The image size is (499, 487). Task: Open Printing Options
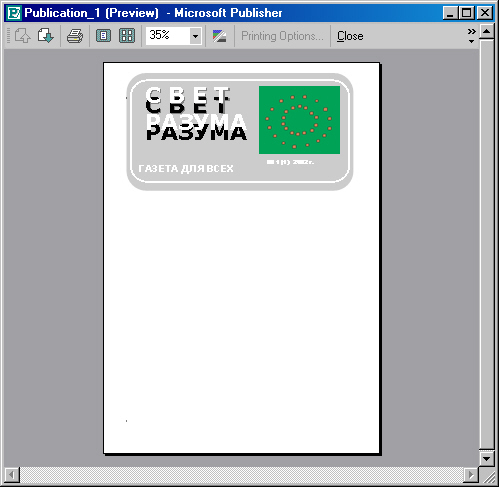282,36
